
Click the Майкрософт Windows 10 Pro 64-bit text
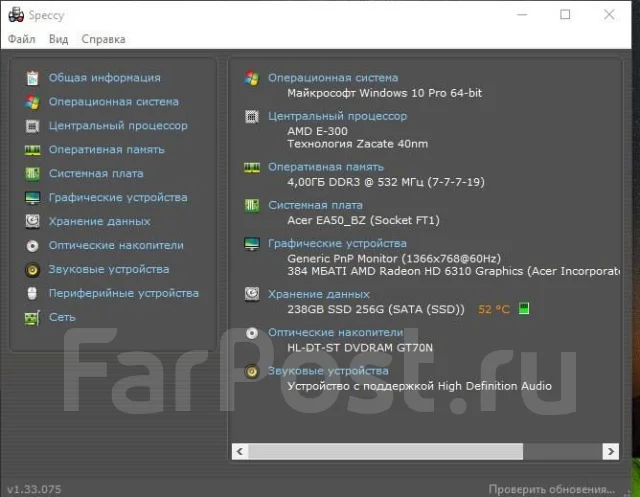[384, 93]
